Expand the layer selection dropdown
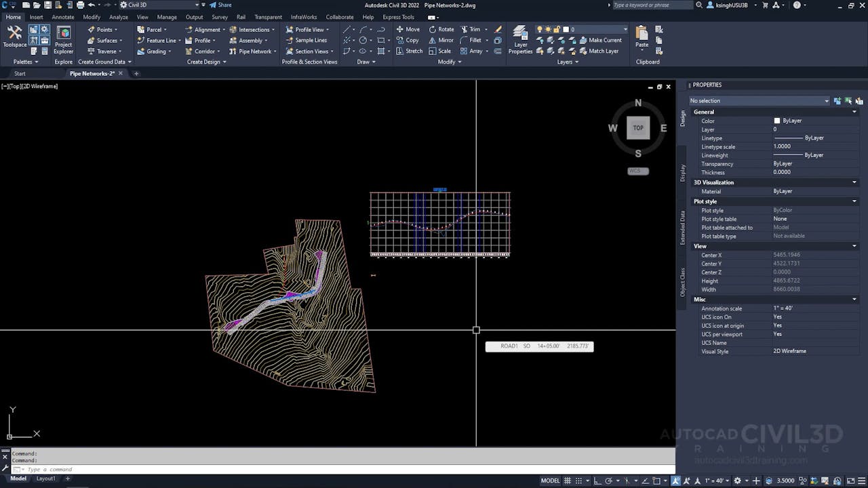 (x=625, y=29)
